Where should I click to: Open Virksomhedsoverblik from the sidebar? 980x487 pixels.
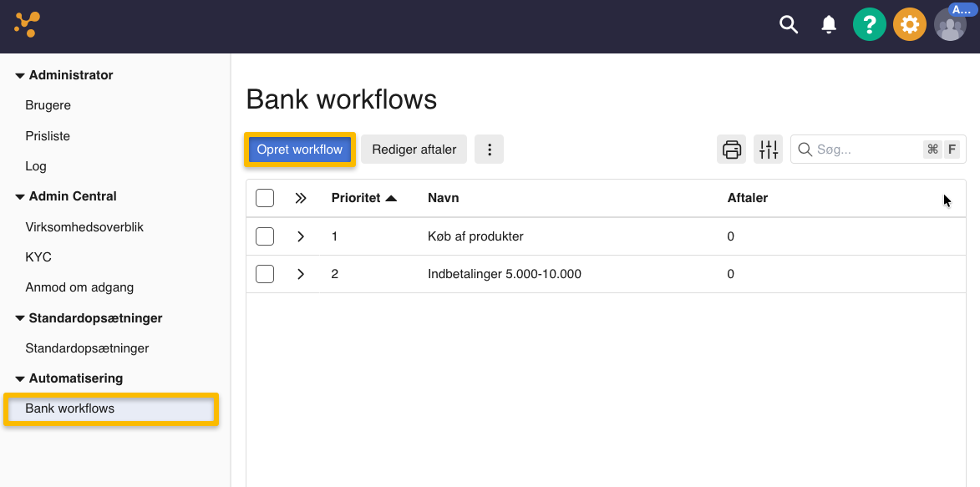click(x=84, y=226)
